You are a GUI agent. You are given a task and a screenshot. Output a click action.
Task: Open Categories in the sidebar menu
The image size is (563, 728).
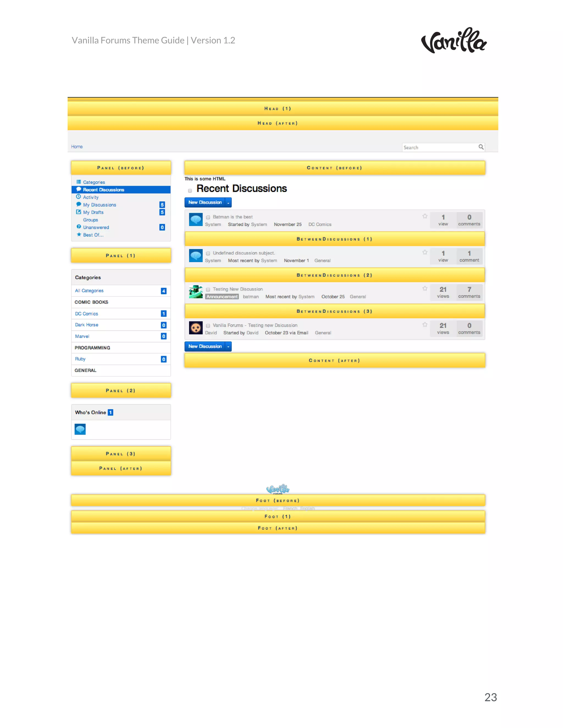[x=94, y=182]
